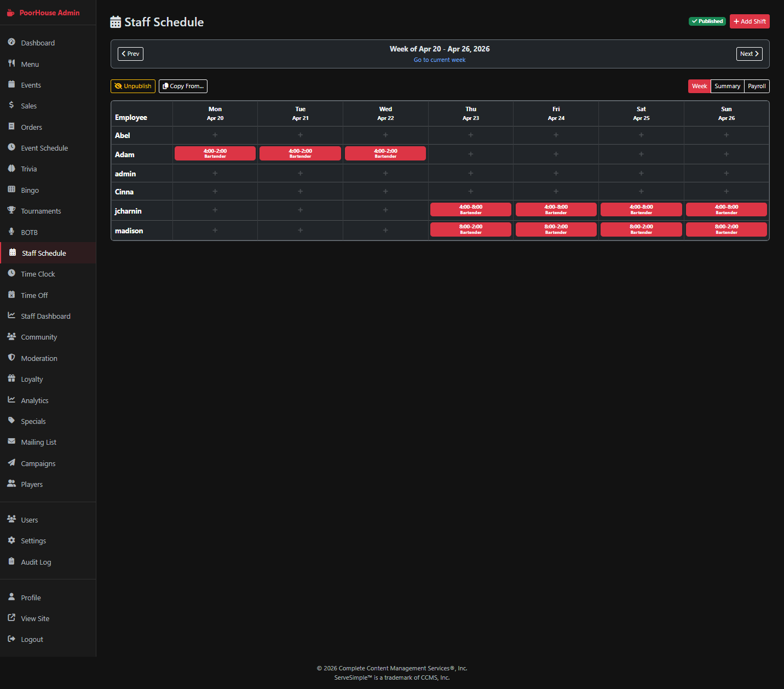The height and width of the screenshot is (689, 784).
Task: Click the green Published badge
Action: 707,21
